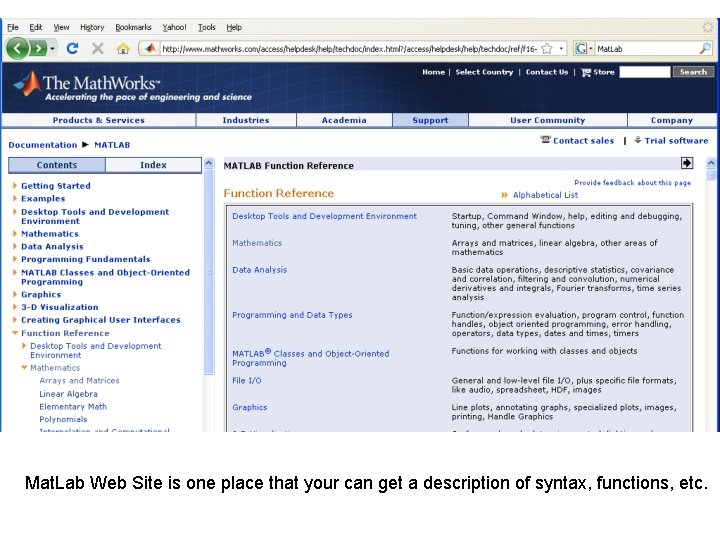
Task: Go to the browser Home page icon
Action: 123,48
